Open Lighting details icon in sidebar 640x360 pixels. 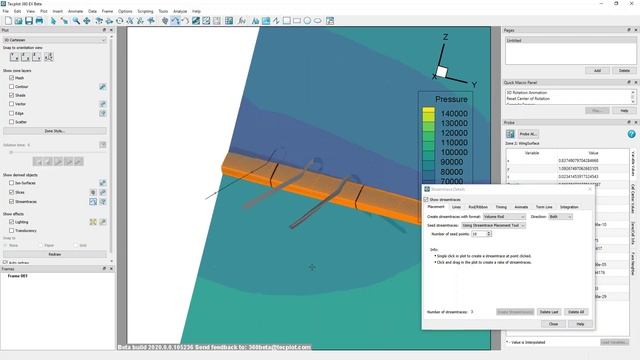pyautogui.click(x=102, y=222)
